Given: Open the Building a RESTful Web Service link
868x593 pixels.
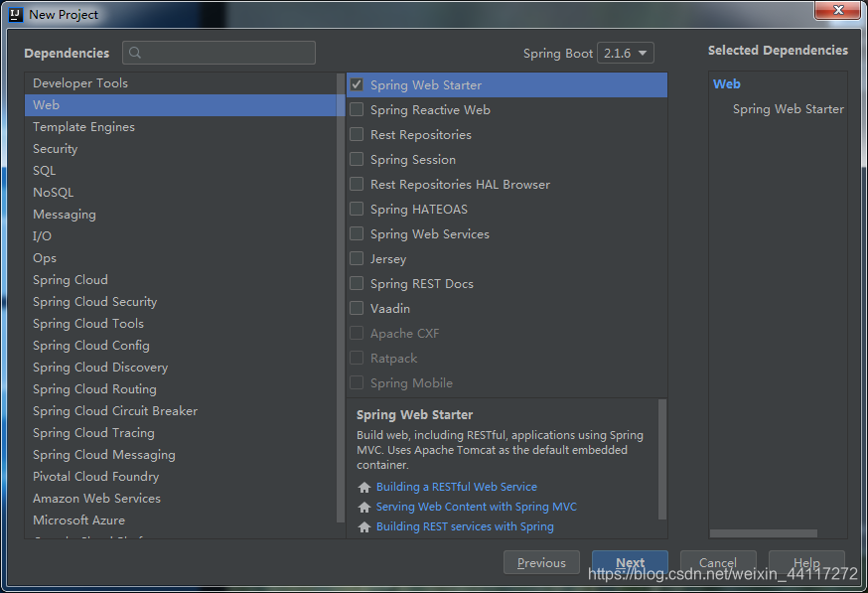Looking at the screenshot, I should click(457, 487).
